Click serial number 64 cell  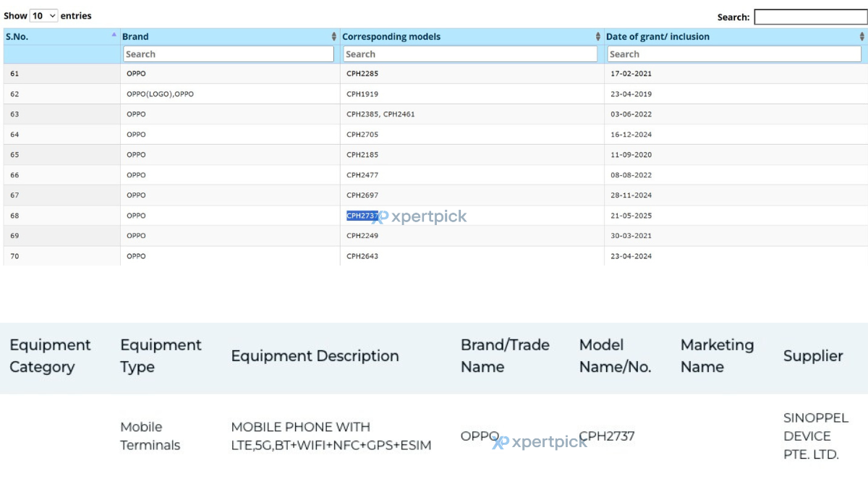62,135
